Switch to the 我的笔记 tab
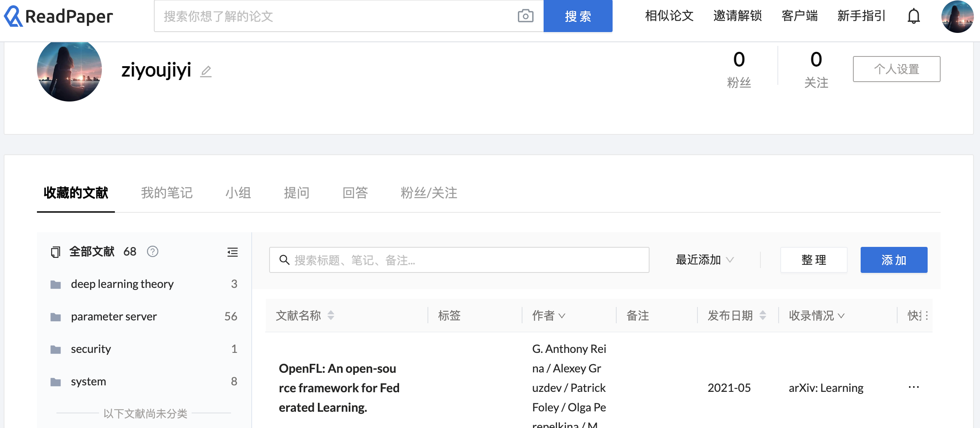The image size is (980, 428). pyautogui.click(x=166, y=193)
